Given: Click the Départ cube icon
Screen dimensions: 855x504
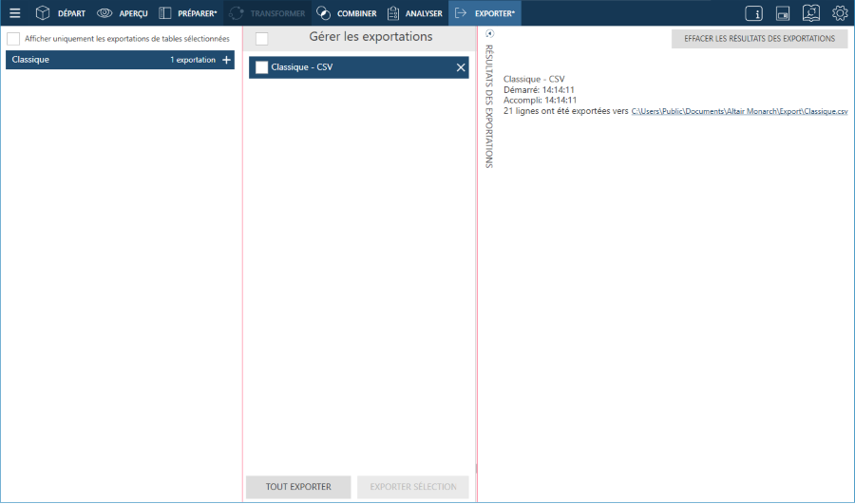Looking at the screenshot, I should pos(43,13).
